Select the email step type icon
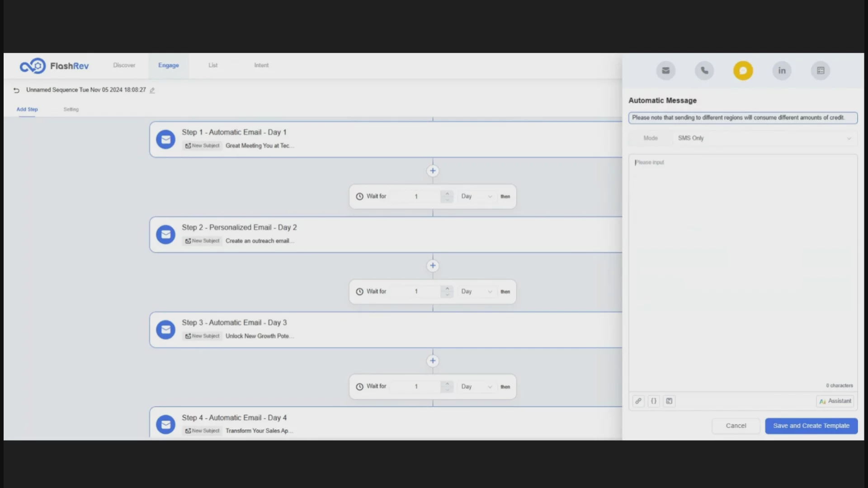 [665, 70]
